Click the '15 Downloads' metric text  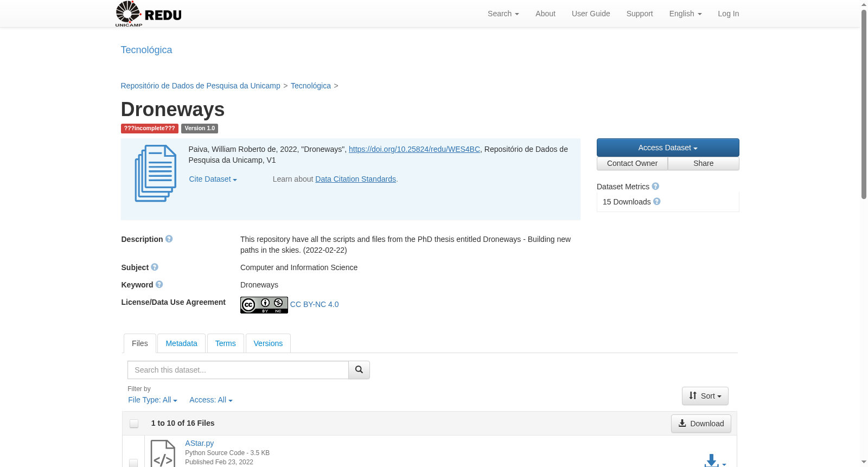click(x=627, y=202)
